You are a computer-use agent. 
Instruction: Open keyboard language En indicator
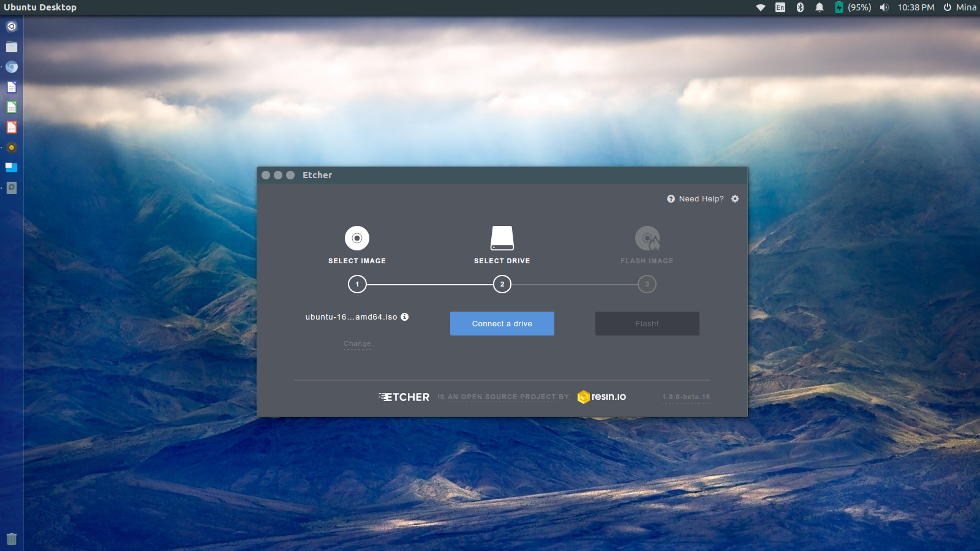coord(780,7)
